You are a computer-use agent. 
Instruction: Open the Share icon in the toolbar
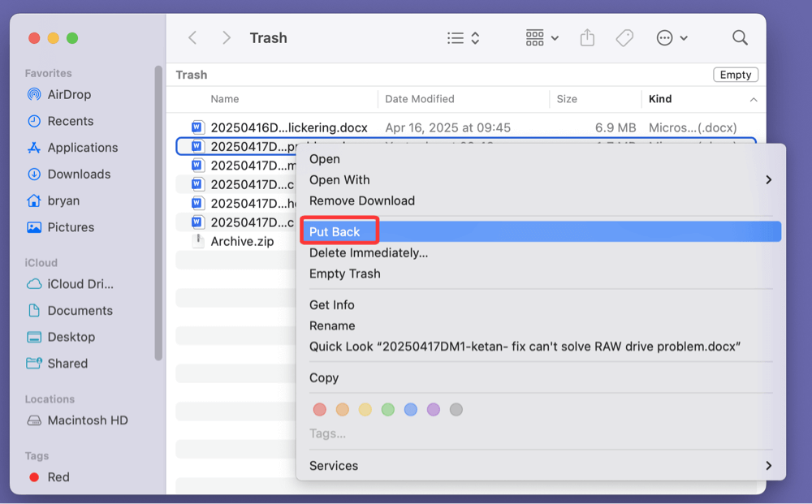pyautogui.click(x=587, y=37)
